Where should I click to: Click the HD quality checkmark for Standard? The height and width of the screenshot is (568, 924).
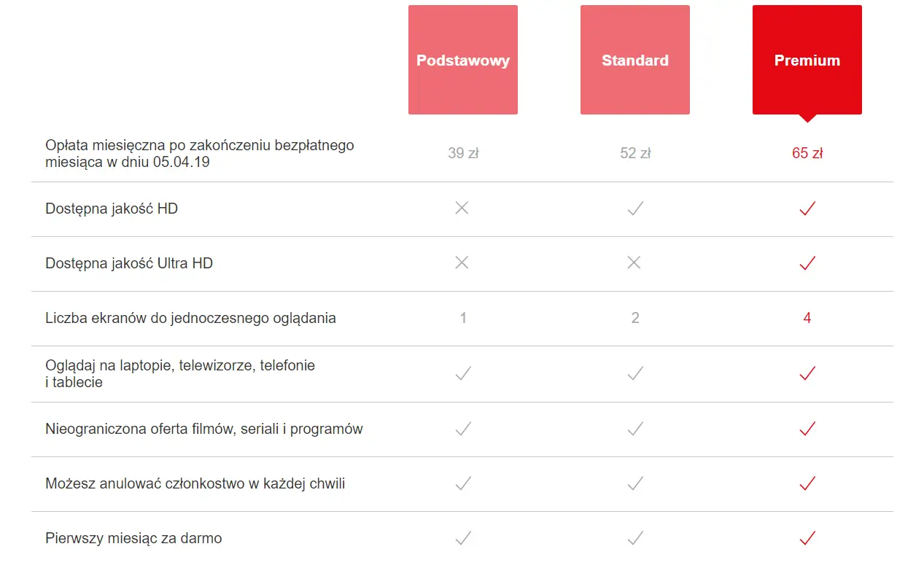635,209
